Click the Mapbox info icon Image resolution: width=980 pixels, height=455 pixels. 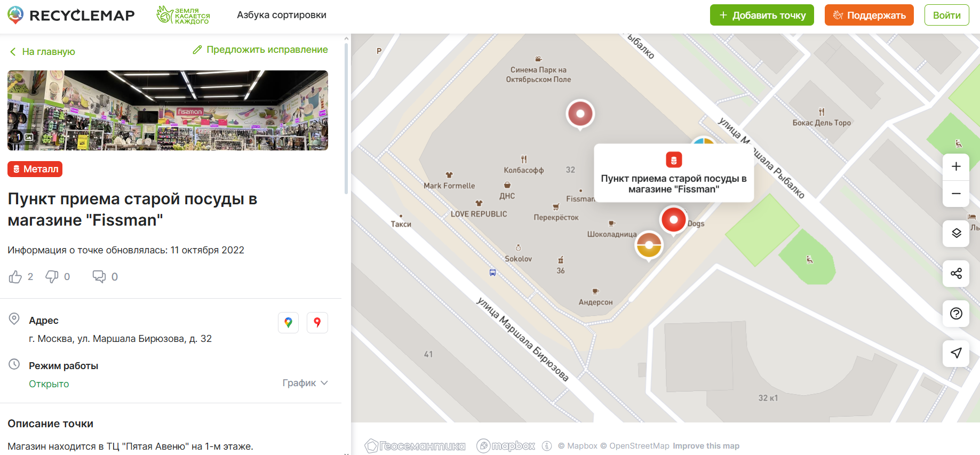point(547,446)
